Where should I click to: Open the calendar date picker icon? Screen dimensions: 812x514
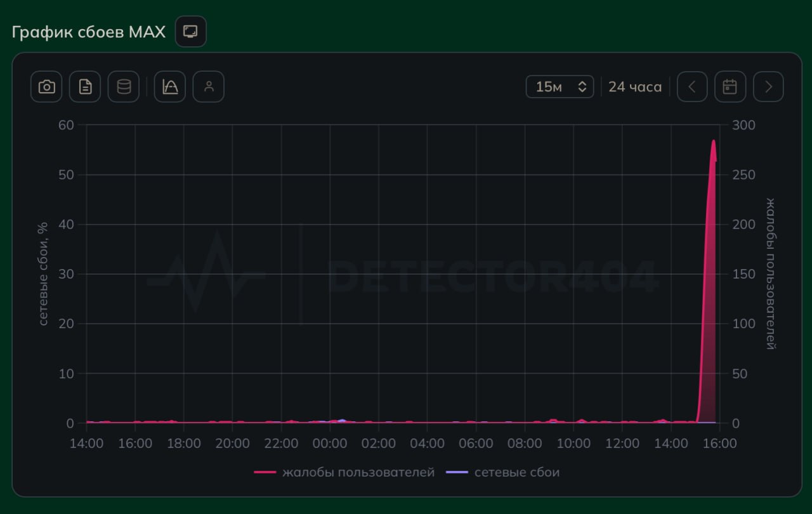coord(730,87)
